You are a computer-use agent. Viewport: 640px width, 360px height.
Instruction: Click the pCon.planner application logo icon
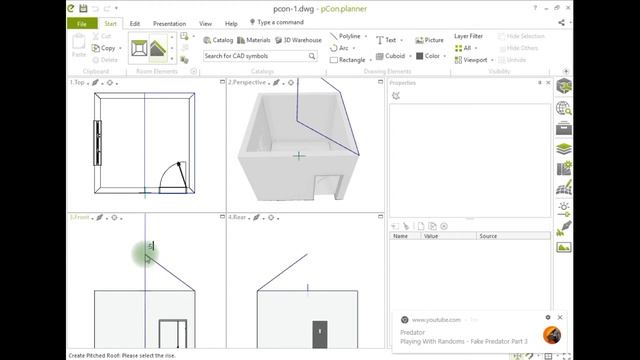click(x=71, y=8)
